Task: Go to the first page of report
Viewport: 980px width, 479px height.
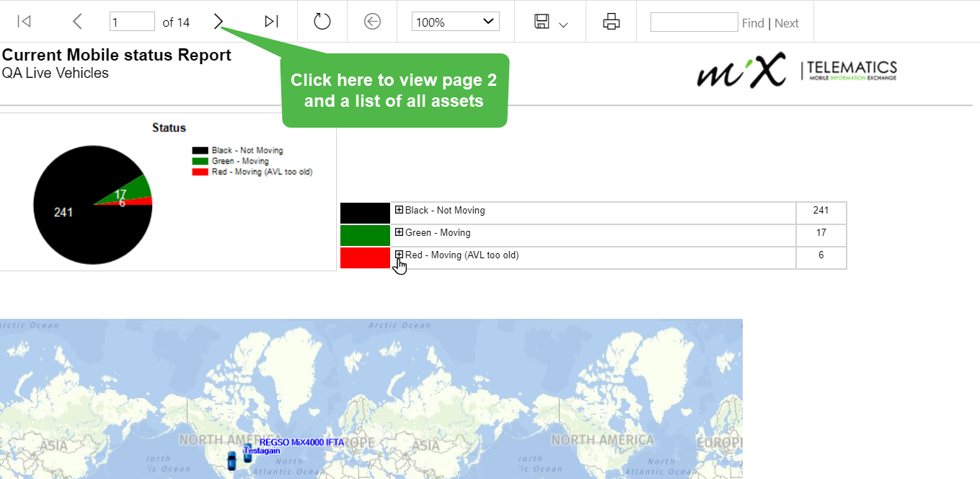Action: click(x=24, y=22)
